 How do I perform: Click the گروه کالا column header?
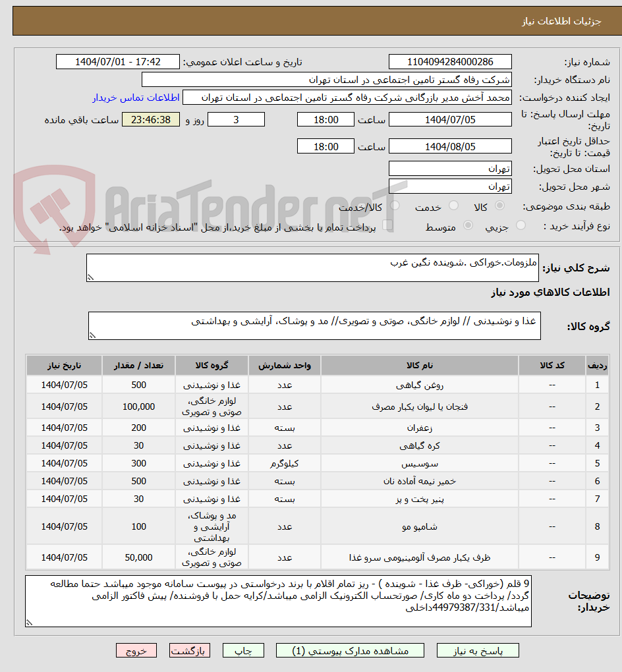click(x=212, y=366)
